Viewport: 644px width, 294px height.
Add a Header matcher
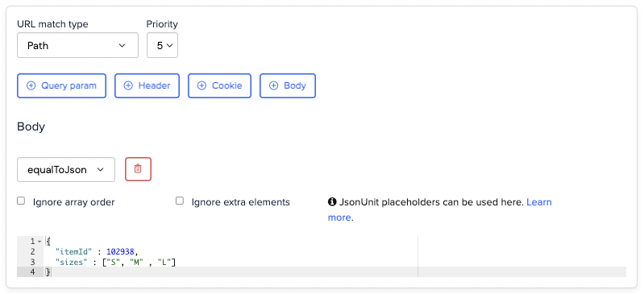tap(147, 86)
